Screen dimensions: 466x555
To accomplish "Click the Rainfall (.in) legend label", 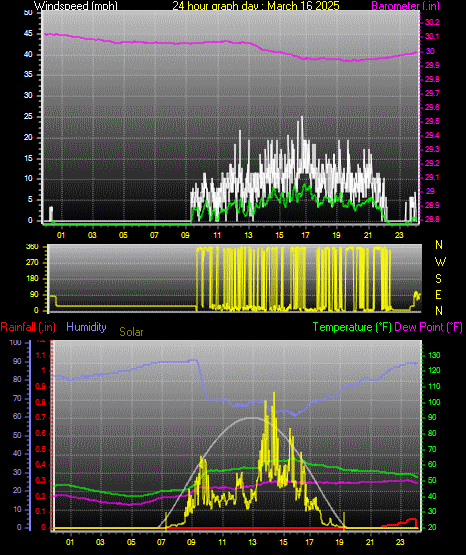I will click(x=28, y=327).
